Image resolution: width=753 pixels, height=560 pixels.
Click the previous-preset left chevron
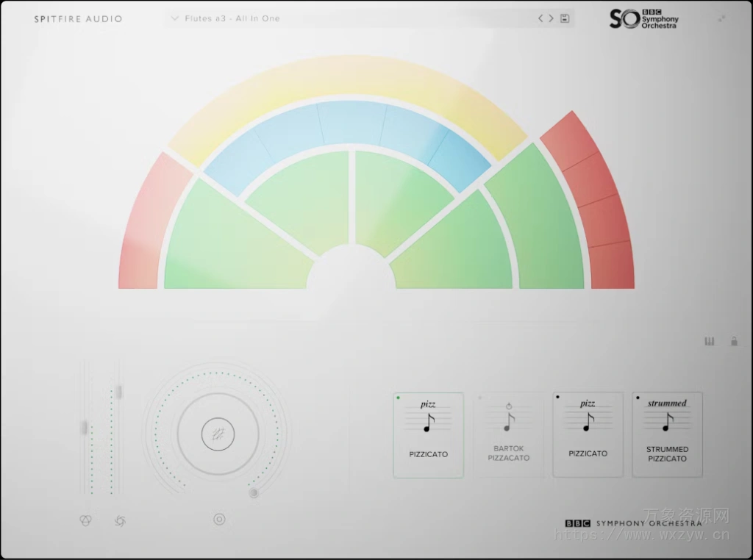[x=539, y=17]
